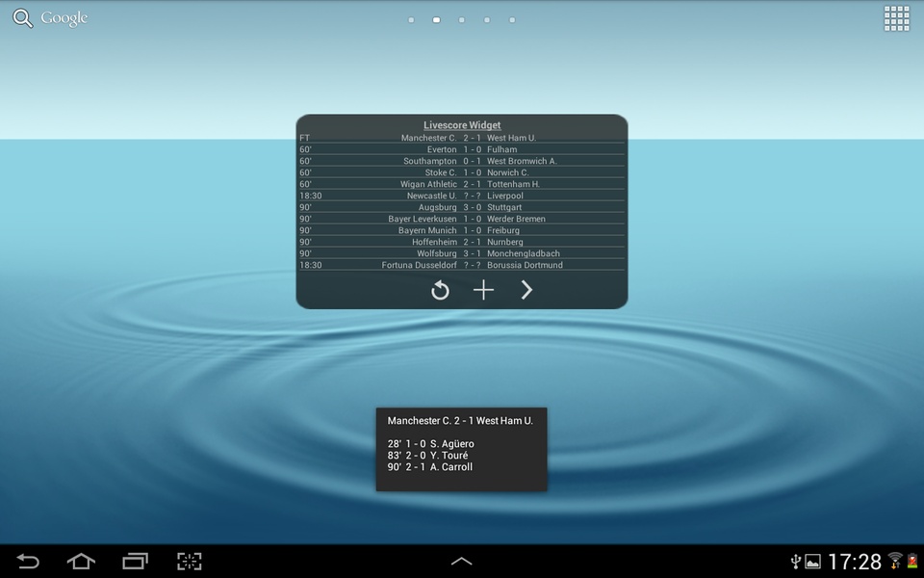Tap the picture notification icon
Image resolution: width=924 pixels, height=578 pixels.
click(x=812, y=562)
